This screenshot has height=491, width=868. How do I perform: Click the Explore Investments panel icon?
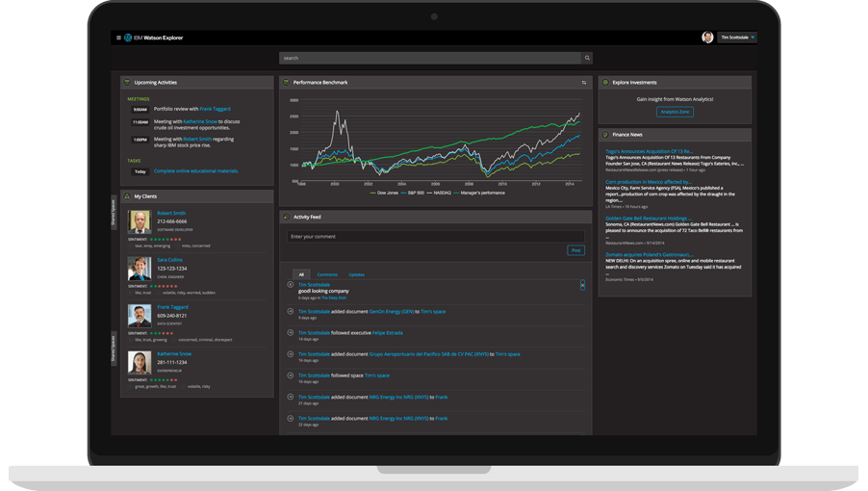605,82
